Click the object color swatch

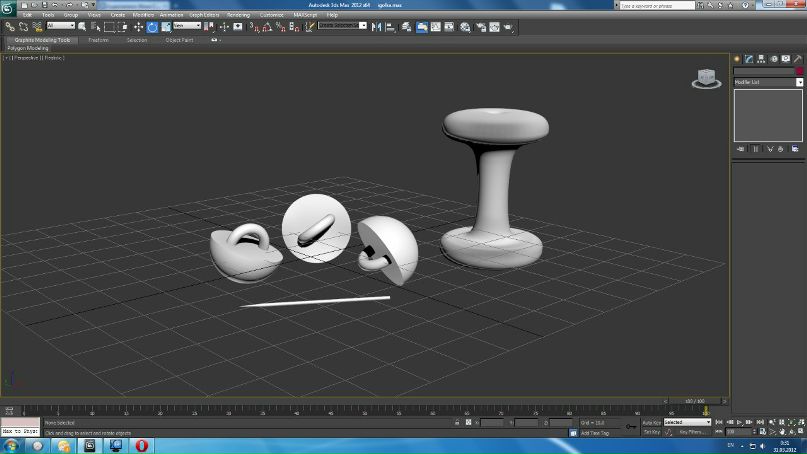(799, 71)
